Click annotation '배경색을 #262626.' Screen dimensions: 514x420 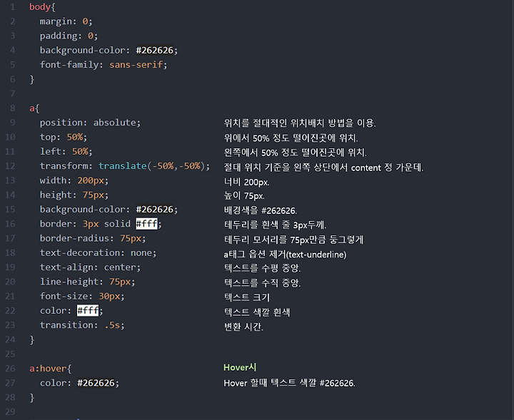point(261,210)
